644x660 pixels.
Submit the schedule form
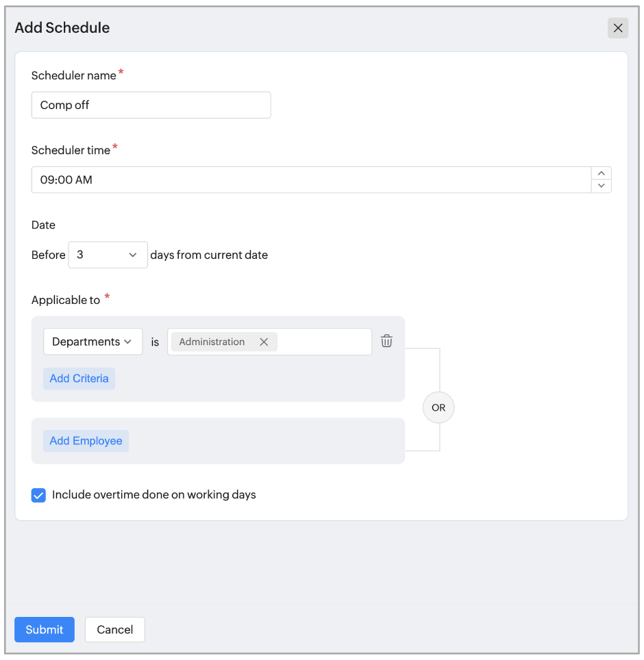(x=45, y=630)
